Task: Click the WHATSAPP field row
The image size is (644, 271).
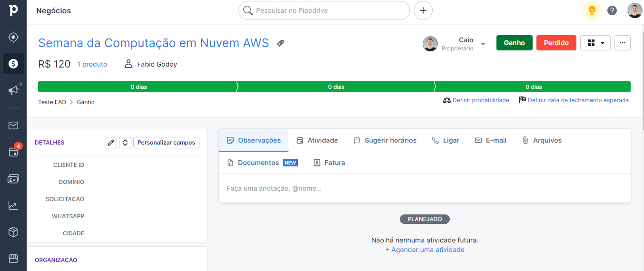Action: coord(117,216)
